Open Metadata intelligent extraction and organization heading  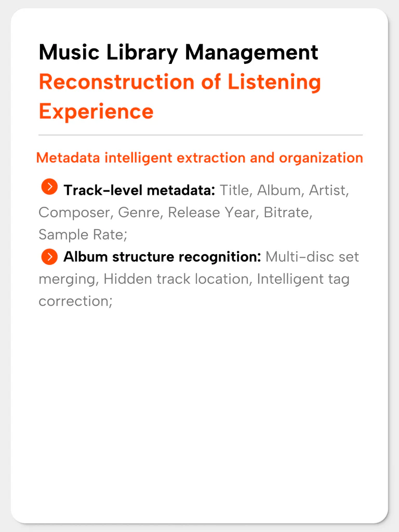pyautogui.click(x=199, y=158)
